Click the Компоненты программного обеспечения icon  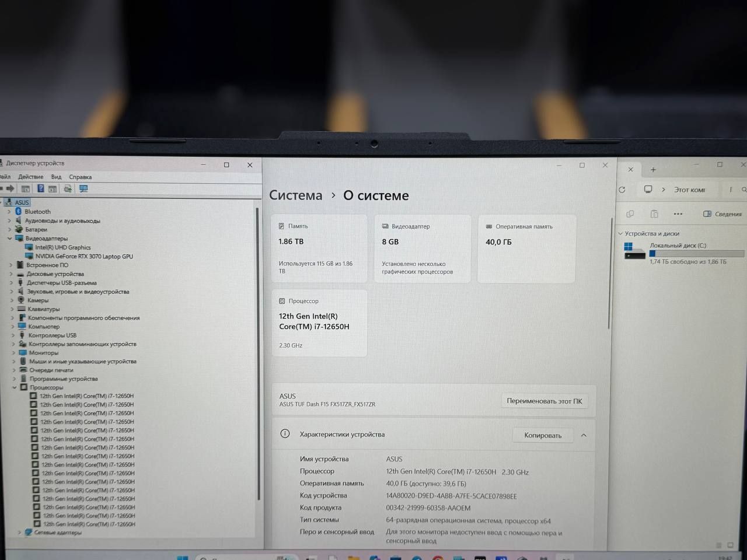22,317
